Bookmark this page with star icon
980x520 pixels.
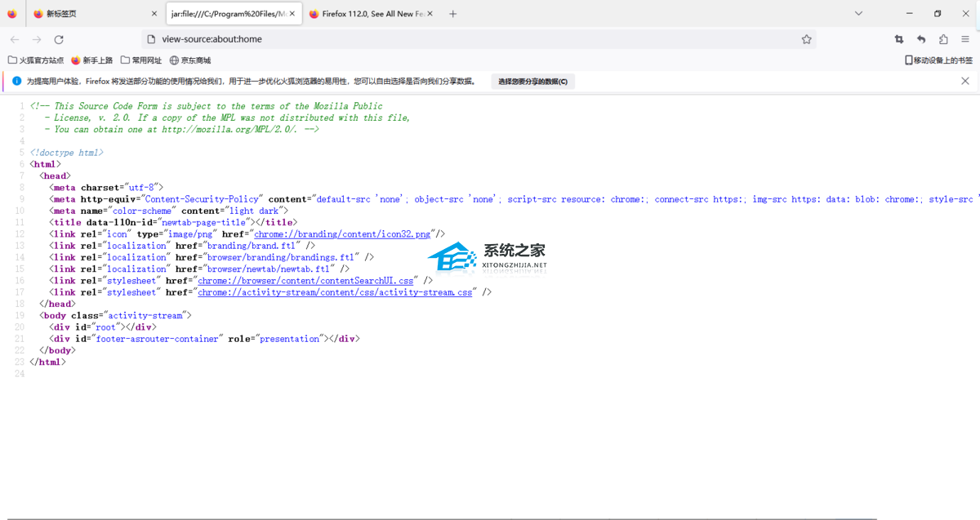(x=806, y=39)
